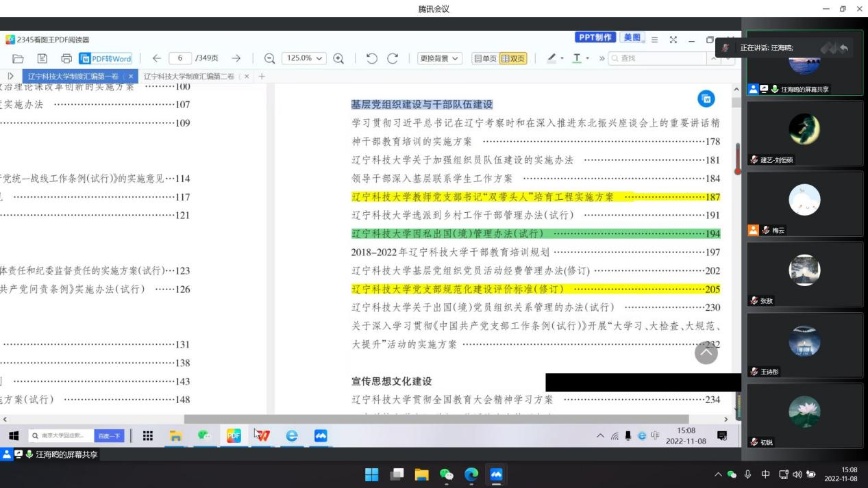This screenshot has width=868, height=488.
Task: Go to previous page with left arrow
Action: tap(156, 59)
